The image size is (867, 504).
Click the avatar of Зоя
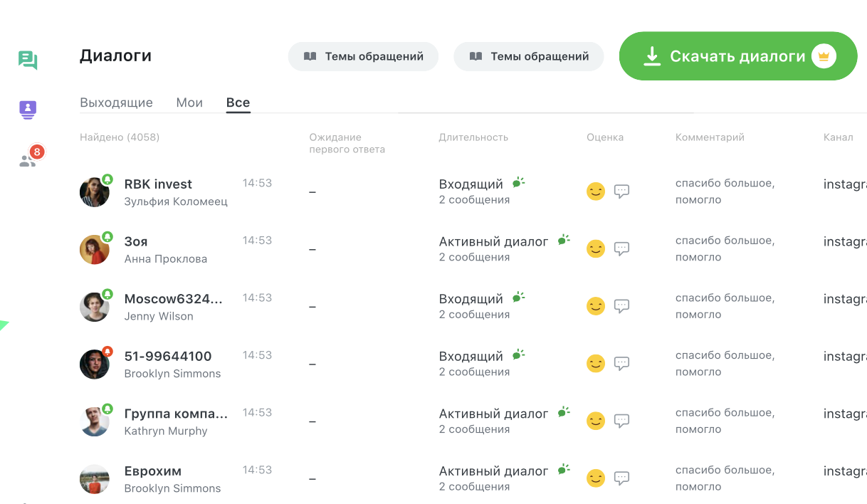94,250
